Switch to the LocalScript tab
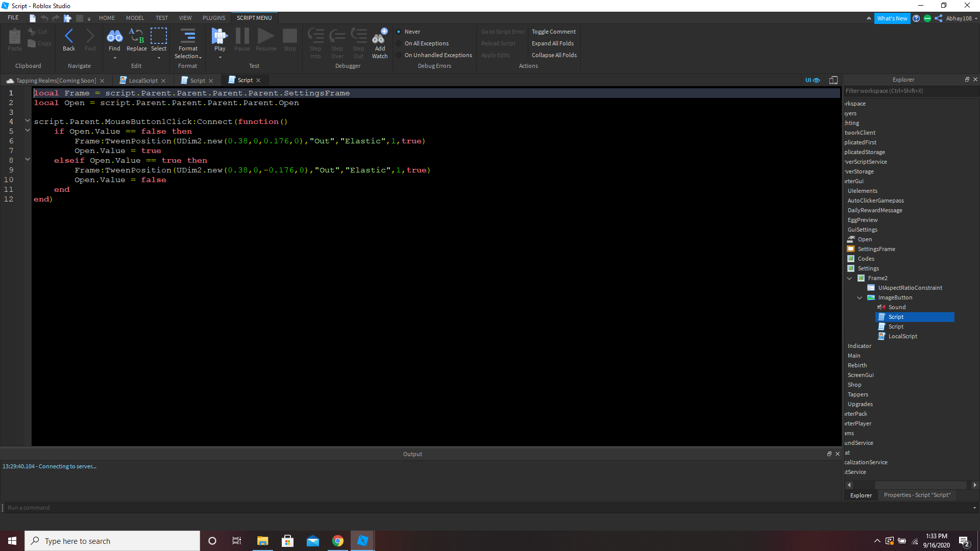The image size is (980, 551). pos(143,80)
